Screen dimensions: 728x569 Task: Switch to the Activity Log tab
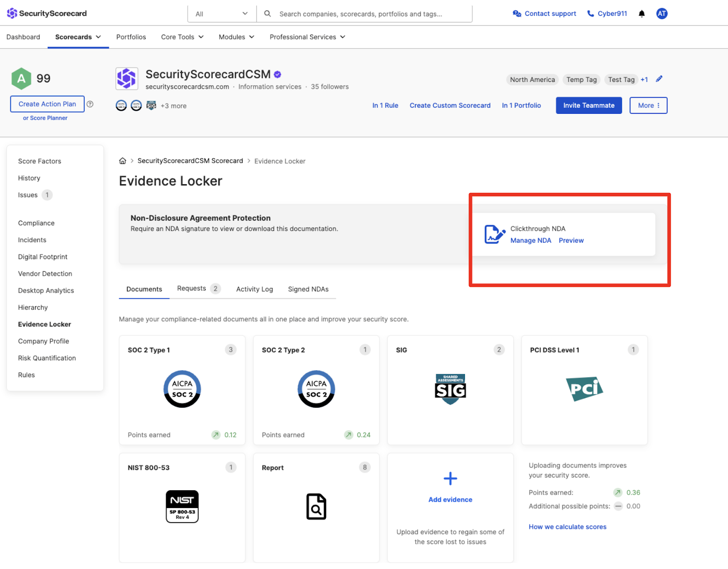click(x=254, y=289)
